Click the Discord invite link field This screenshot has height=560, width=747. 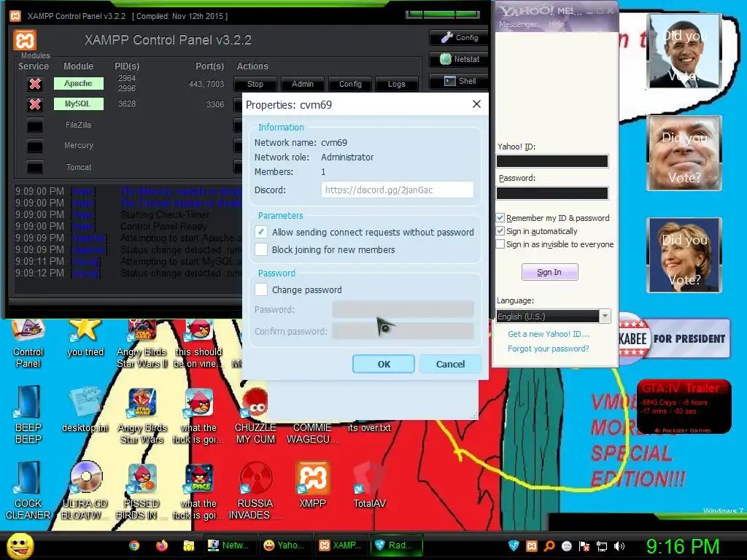[x=398, y=190]
